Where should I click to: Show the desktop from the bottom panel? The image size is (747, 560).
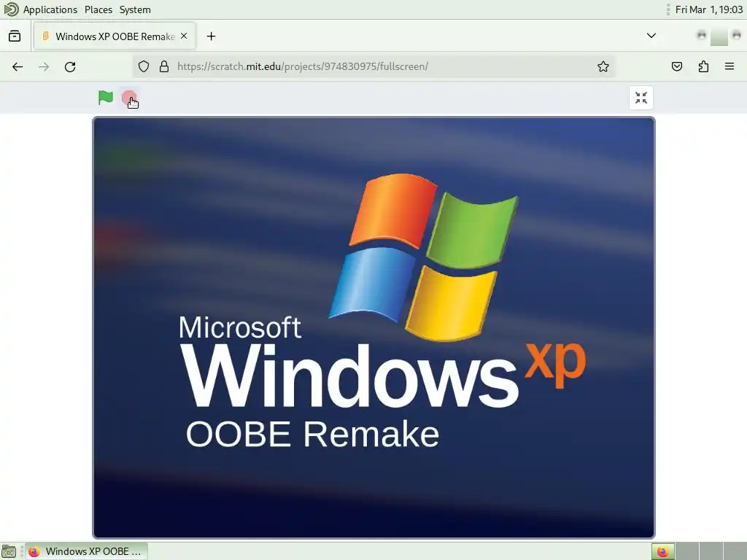[9, 551]
